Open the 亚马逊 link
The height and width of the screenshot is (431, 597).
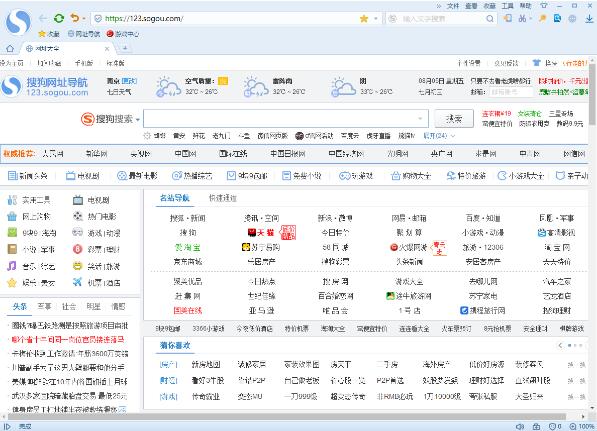point(261,310)
